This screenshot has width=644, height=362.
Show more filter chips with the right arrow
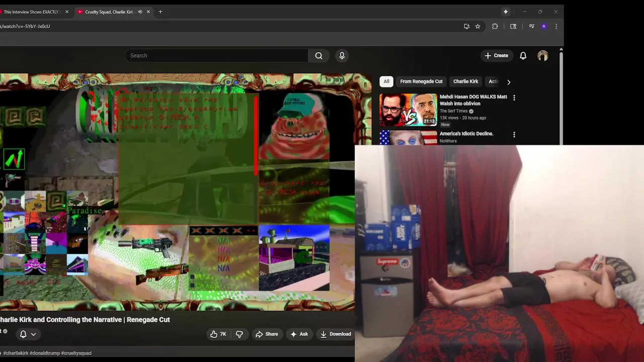point(508,81)
